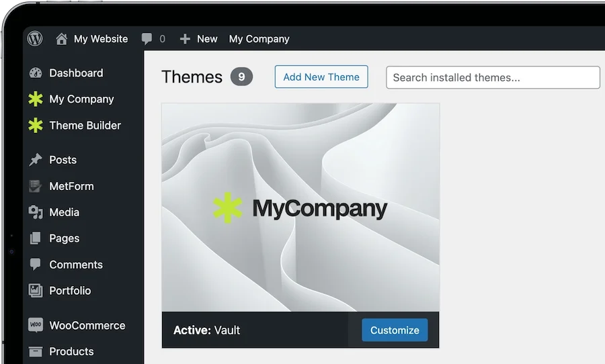
Task: Open My Website link in admin bar
Action: [101, 39]
